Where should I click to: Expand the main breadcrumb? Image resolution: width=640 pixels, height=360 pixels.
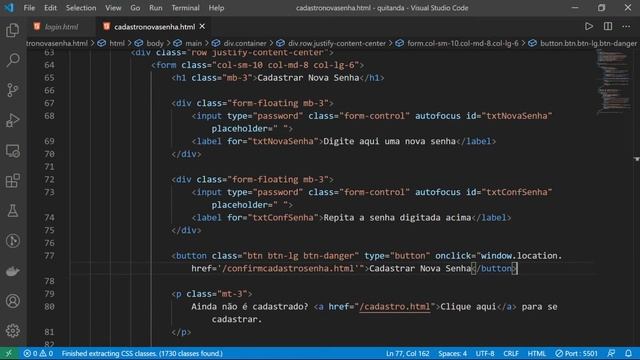click(x=193, y=43)
